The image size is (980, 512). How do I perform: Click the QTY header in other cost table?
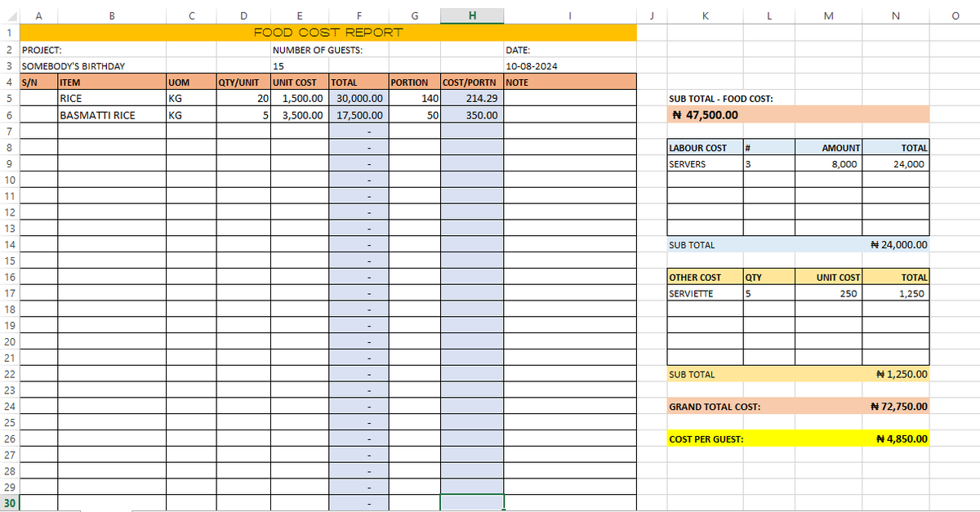click(768, 277)
